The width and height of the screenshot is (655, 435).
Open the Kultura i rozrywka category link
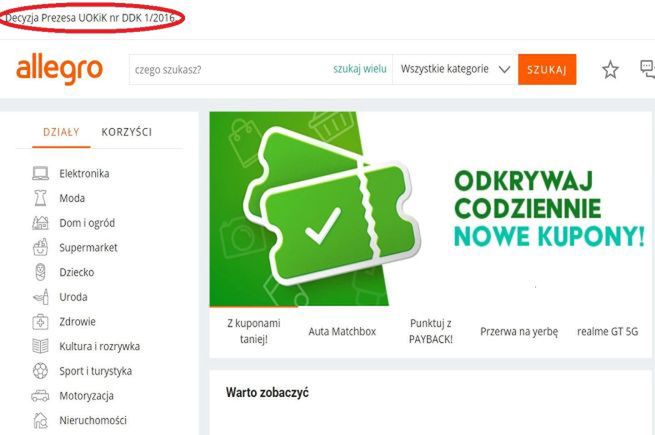point(99,346)
